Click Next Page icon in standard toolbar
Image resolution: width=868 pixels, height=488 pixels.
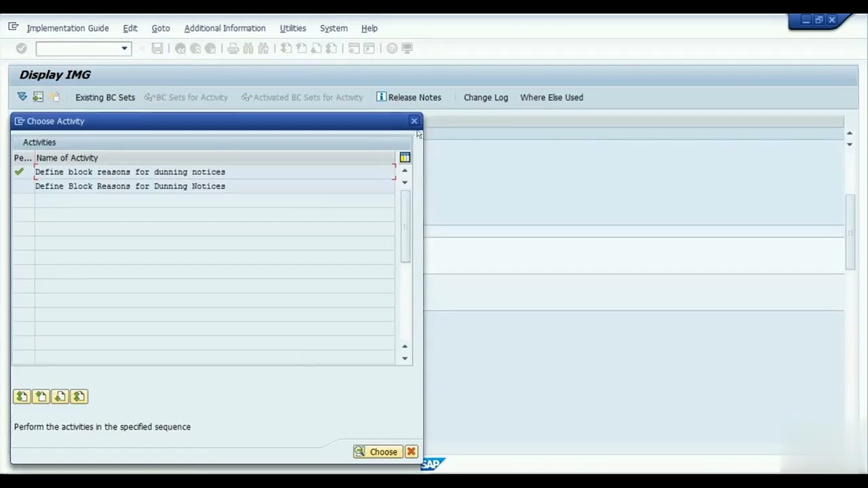(x=316, y=48)
